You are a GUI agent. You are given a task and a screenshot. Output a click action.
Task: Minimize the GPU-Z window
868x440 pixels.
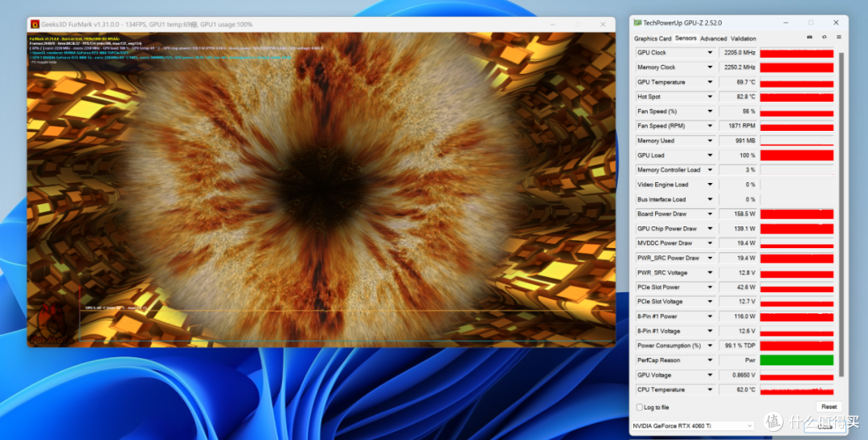click(x=785, y=22)
